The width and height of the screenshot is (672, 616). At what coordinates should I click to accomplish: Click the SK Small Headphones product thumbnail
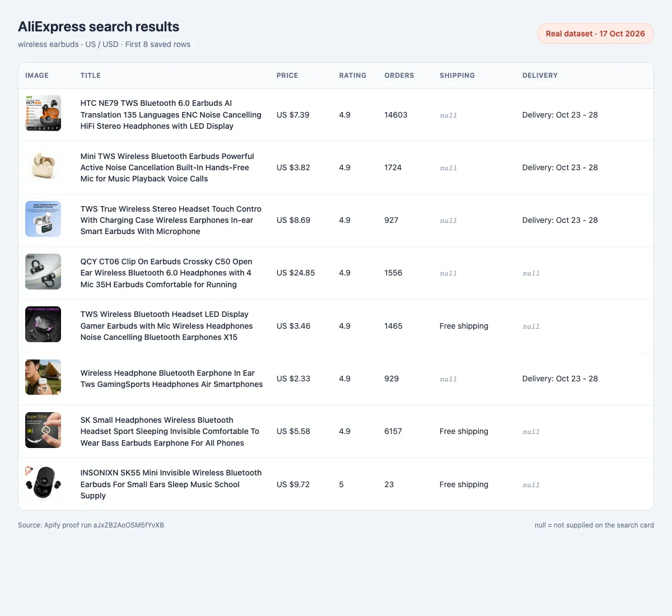(43, 430)
